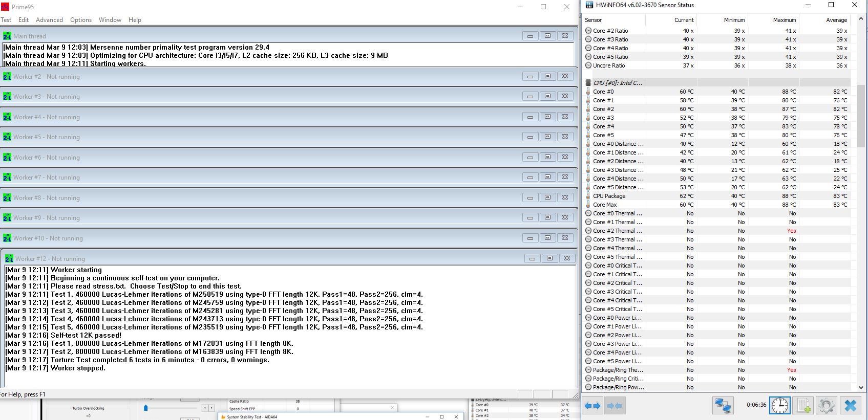Image resolution: width=868 pixels, height=420 pixels.
Task: Select the Core #4 Critical T... row
Action: [717, 300]
